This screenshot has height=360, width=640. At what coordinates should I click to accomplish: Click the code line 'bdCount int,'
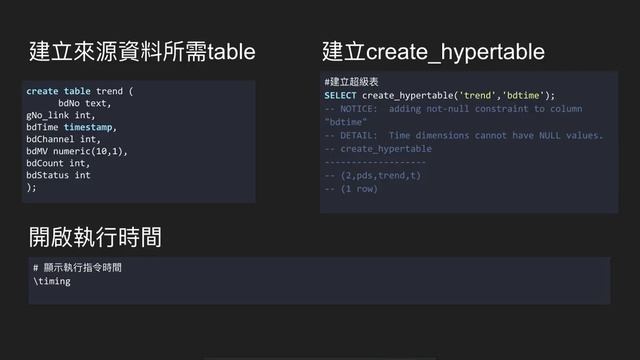click(x=58, y=163)
